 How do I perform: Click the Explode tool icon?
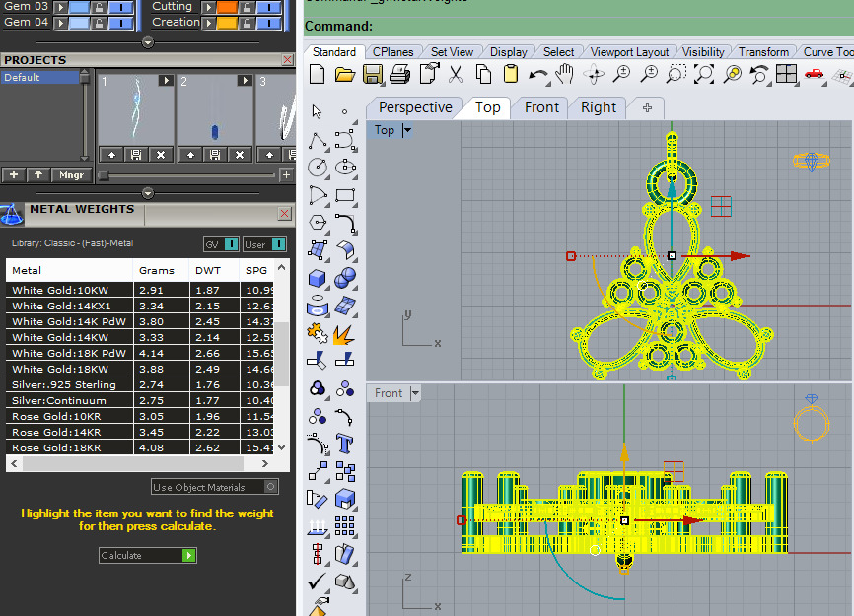[343, 335]
